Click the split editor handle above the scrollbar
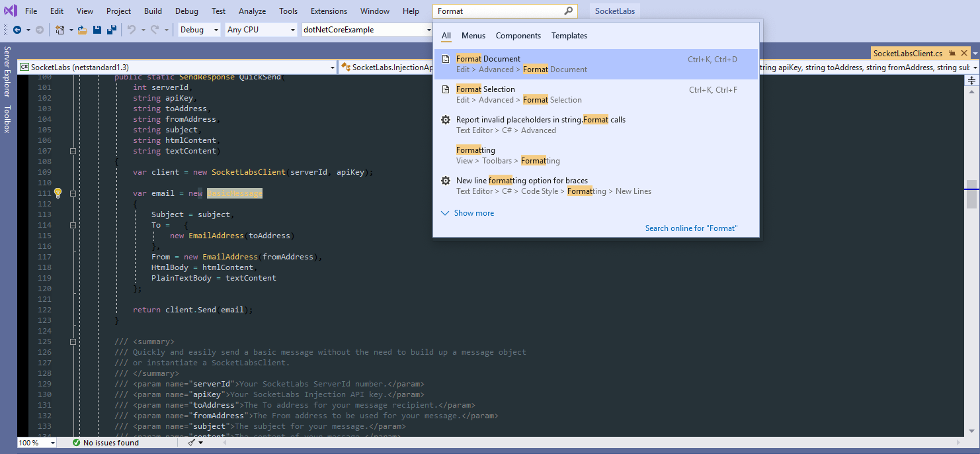This screenshot has height=454, width=980. coord(971,80)
